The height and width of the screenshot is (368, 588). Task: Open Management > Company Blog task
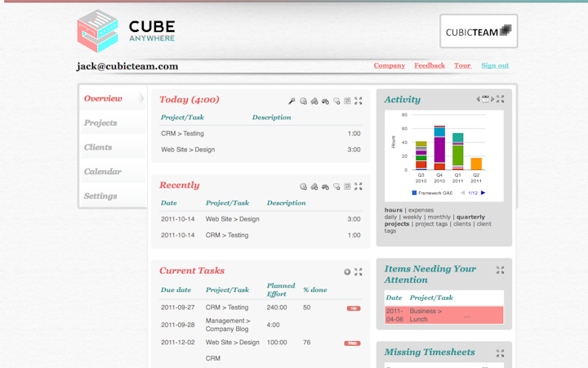point(228,325)
